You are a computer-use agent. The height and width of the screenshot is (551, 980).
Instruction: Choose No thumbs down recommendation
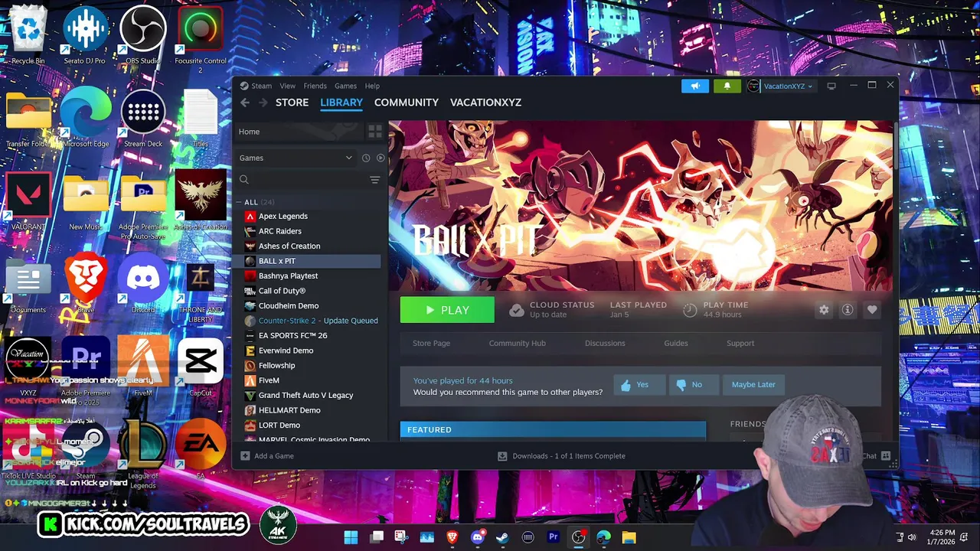pos(694,385)
